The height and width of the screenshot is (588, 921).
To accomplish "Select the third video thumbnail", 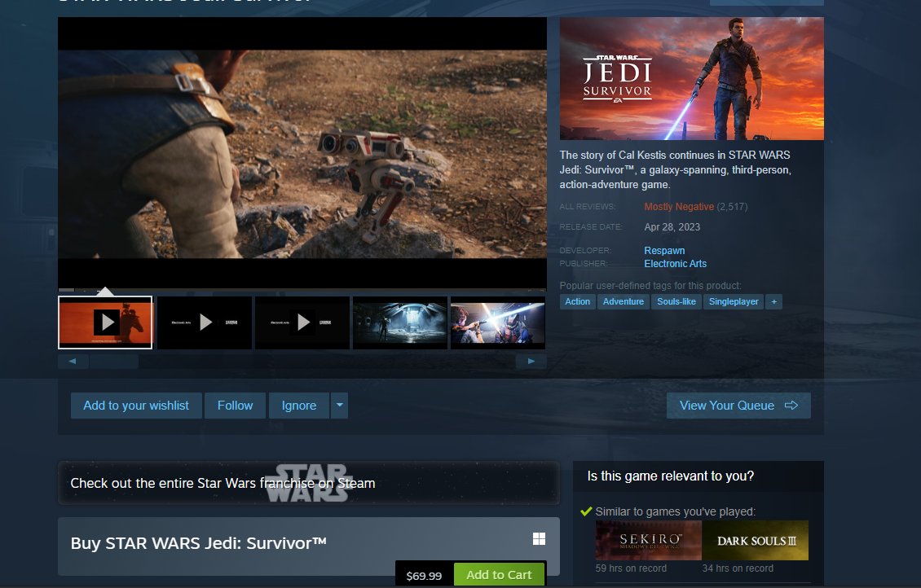I will 302,323.
